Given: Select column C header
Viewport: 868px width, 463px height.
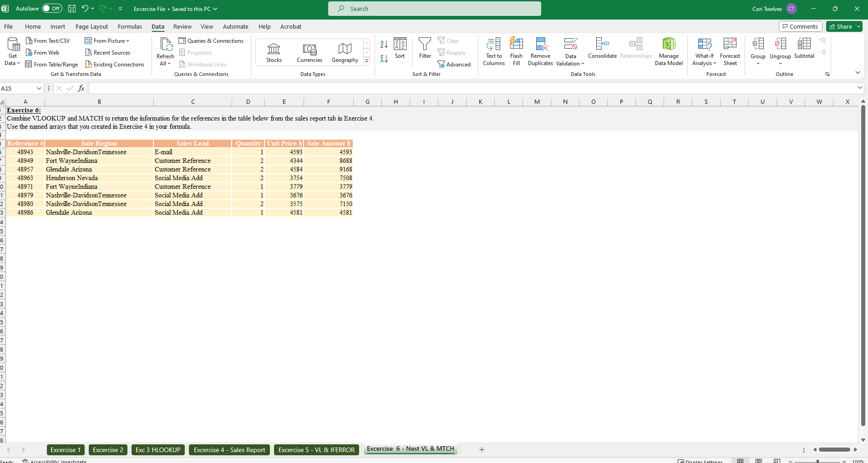Looking at the screenshot, I should (x=193, y=101).
